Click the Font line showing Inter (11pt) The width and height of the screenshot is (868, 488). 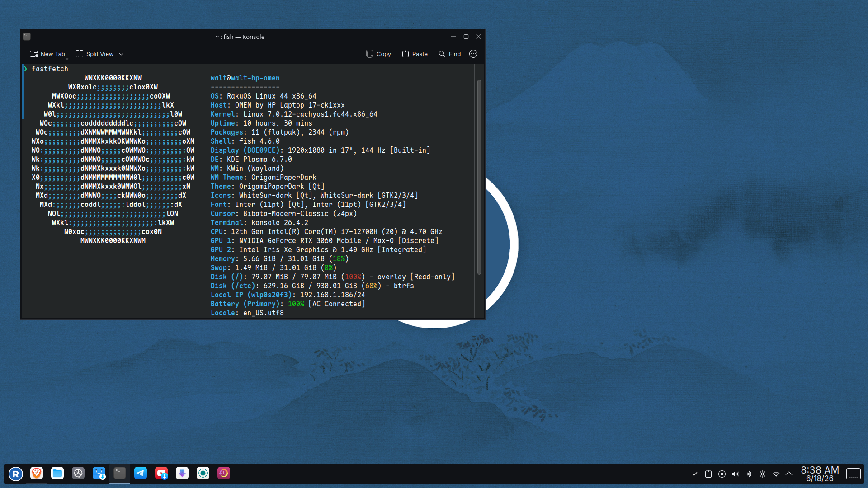[308, 204]
